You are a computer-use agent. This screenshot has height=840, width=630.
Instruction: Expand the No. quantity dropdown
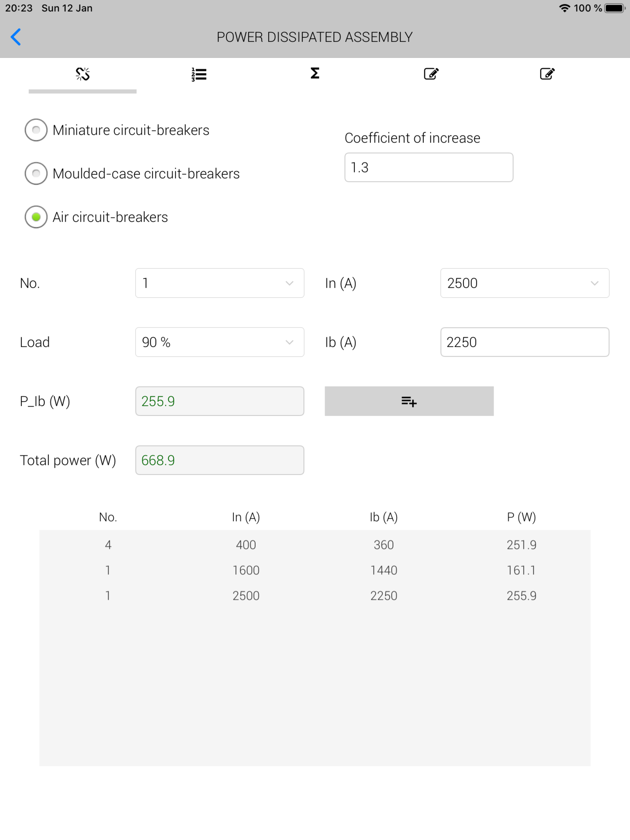tap(220, 283)
